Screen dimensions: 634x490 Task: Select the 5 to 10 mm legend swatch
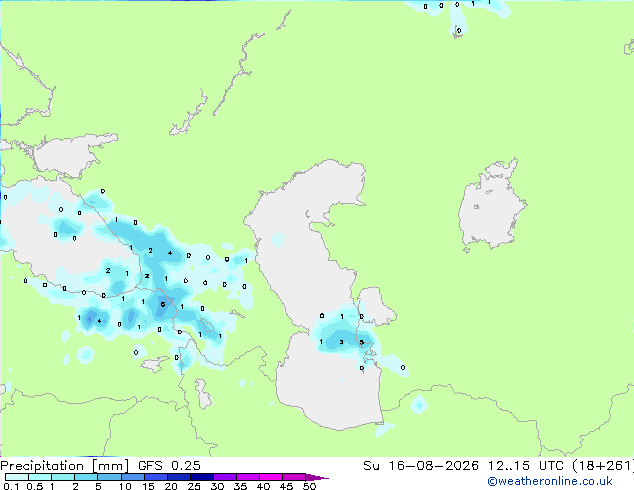(x=109, y=477)
